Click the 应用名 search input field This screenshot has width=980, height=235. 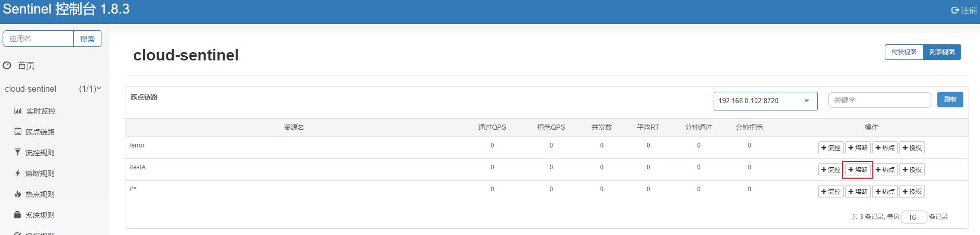pos(38,39)
